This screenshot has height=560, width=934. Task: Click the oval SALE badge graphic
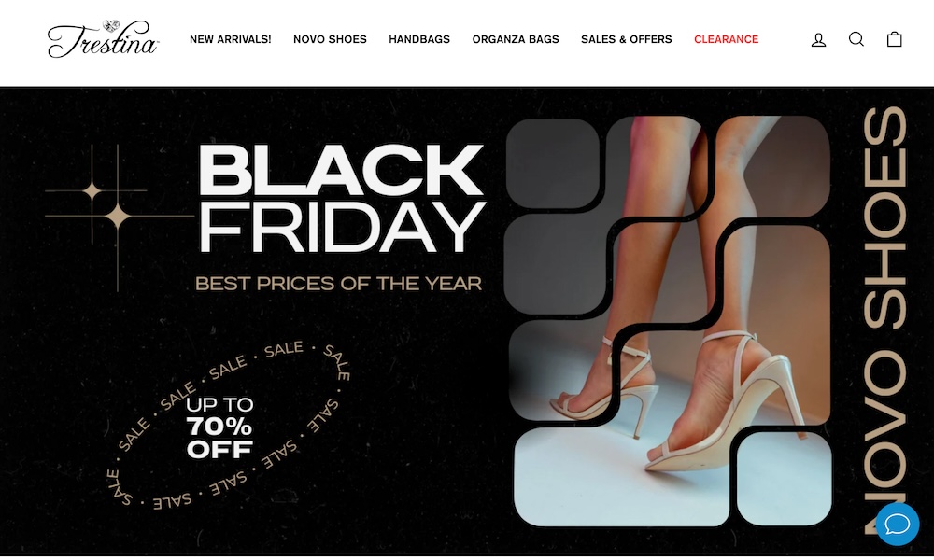coord(229,425)
